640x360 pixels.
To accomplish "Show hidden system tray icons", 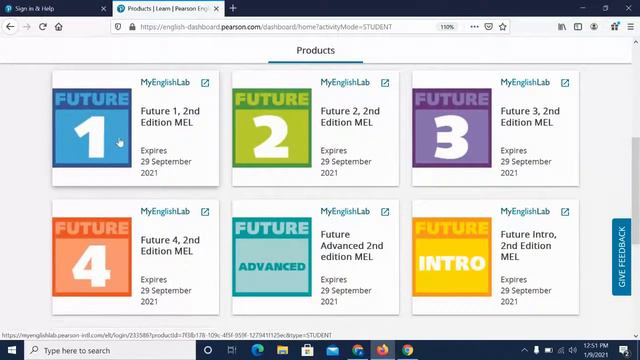I will (x=524, y=350).
